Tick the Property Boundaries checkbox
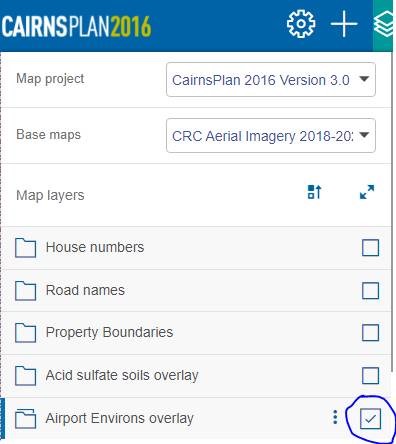Image resolution: width=396 pixels, height=444 pixels. pyautogui.click(x=370, y=333)
